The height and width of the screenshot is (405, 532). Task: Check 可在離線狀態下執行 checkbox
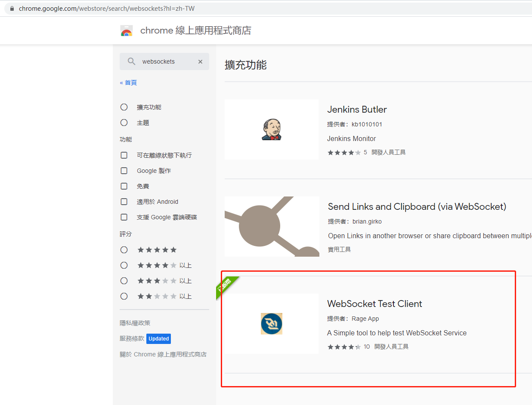124,155
